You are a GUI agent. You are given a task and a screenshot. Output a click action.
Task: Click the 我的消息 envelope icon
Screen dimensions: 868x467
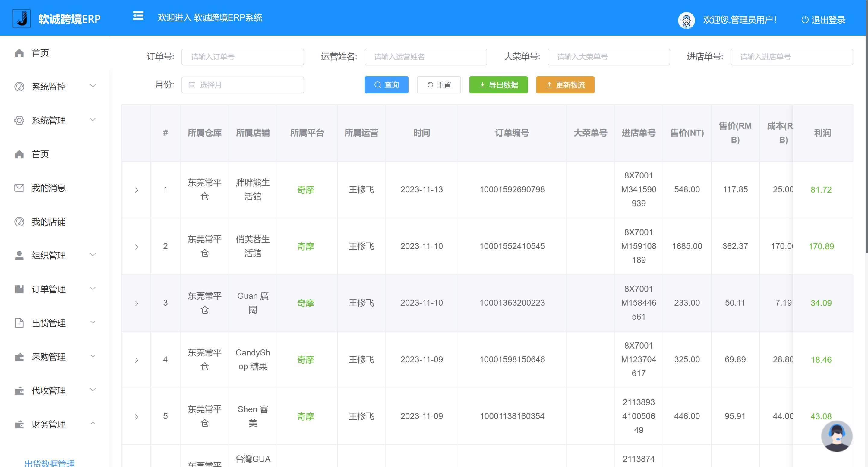(19, 188)
